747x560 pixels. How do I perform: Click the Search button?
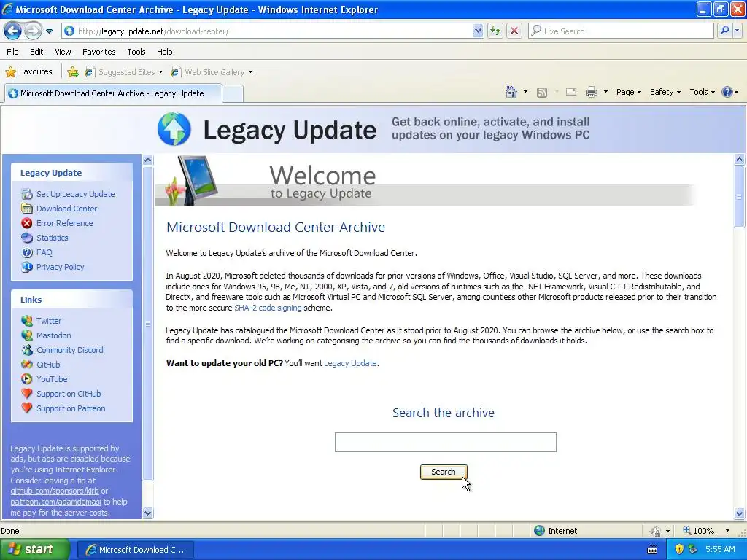point(444,472)
